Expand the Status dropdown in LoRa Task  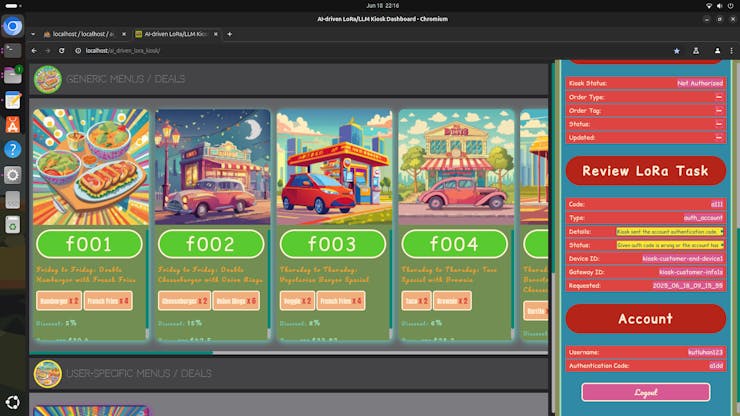click(669, 245)
